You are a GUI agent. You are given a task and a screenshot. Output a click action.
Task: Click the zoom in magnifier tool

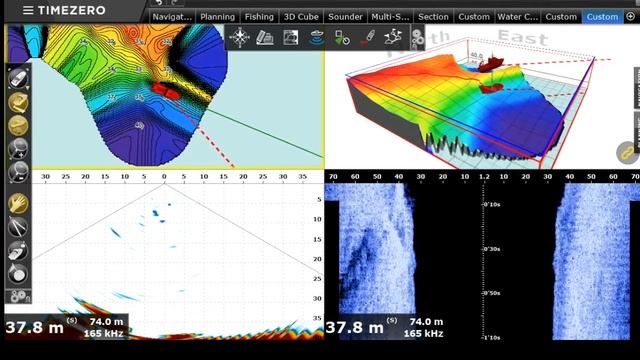[18, 149]
